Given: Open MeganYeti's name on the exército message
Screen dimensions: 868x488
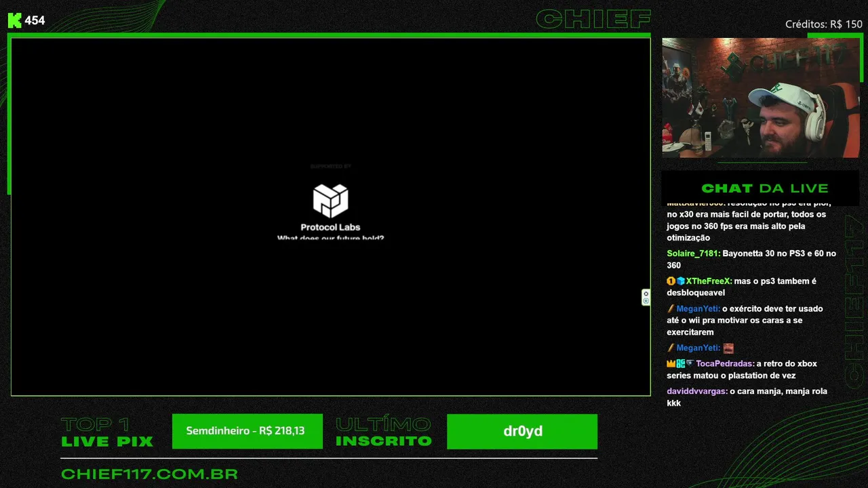Looking at the screenshot, I should [698, 308].
